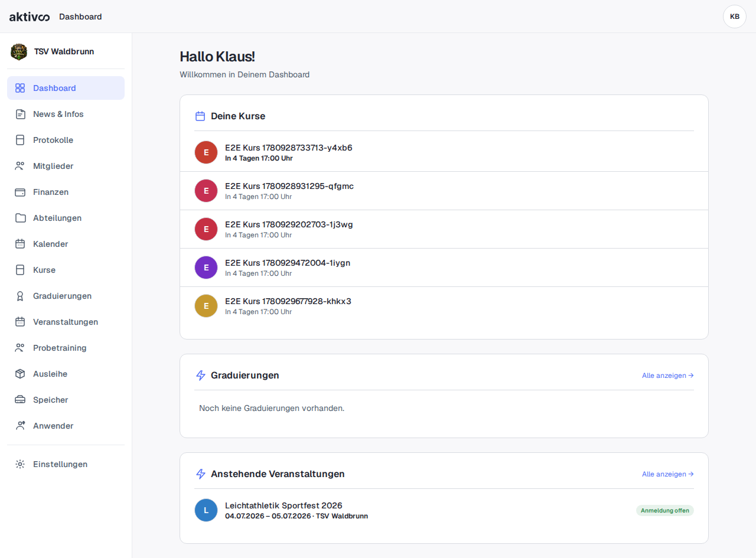Click the calendar icon beside Deine Kurse
Image resolution: width=756 pixels, height=558 pixels.
(x=200, y=116)
